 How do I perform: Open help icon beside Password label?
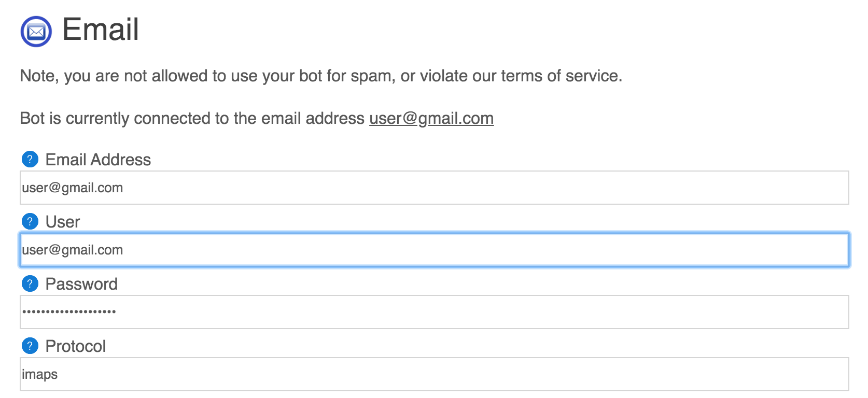(x=30, y=283)
